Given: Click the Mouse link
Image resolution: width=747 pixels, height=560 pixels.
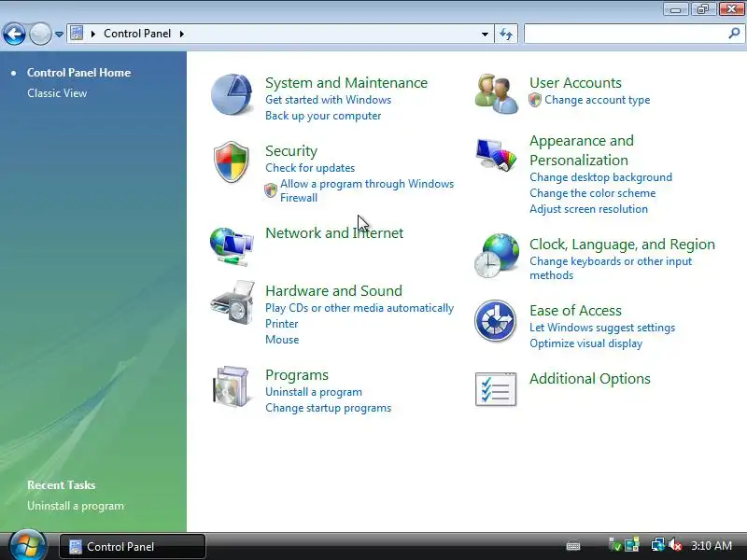Looking at the screenshot, I should click(282, 340).
